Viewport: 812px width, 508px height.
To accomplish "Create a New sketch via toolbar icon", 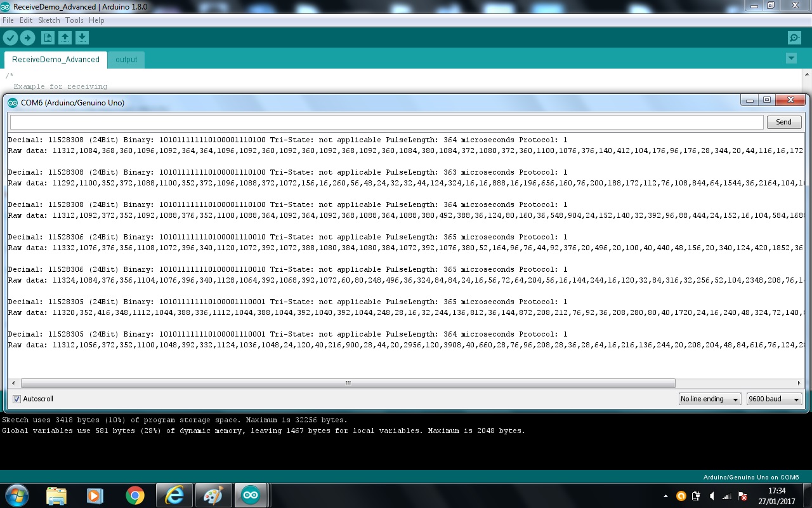I will point(47,37).
